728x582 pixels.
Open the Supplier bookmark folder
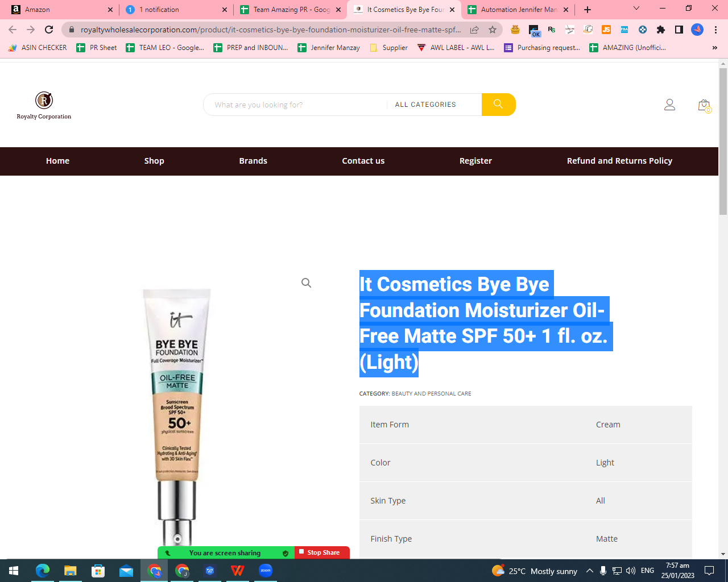point(389,48)
